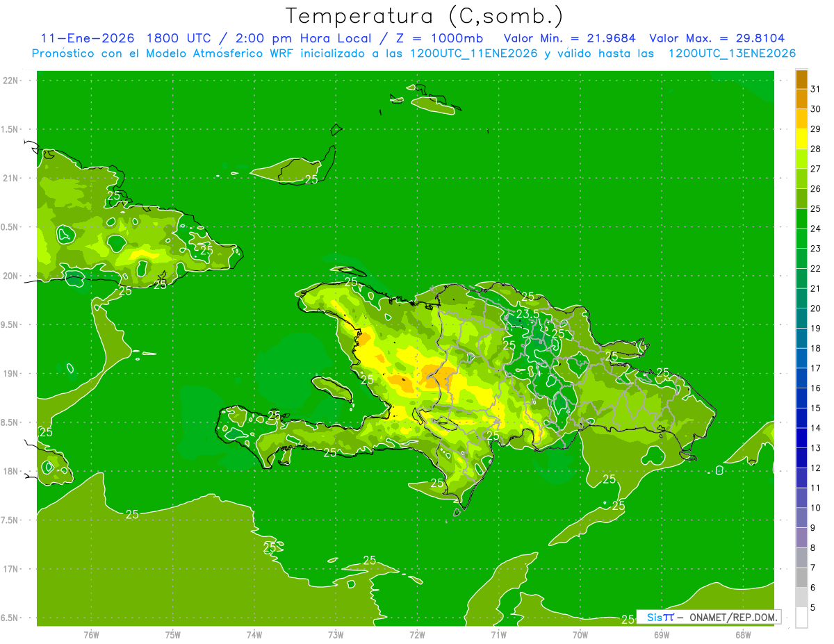Click the '71W' longitude axis label

(498, 635)
